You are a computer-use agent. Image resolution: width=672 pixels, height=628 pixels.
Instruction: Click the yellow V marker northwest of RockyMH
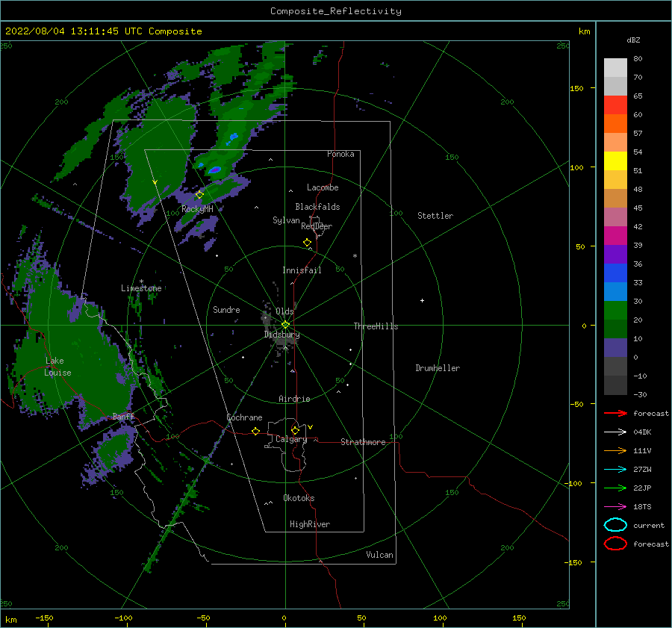[x=155, y=183]
